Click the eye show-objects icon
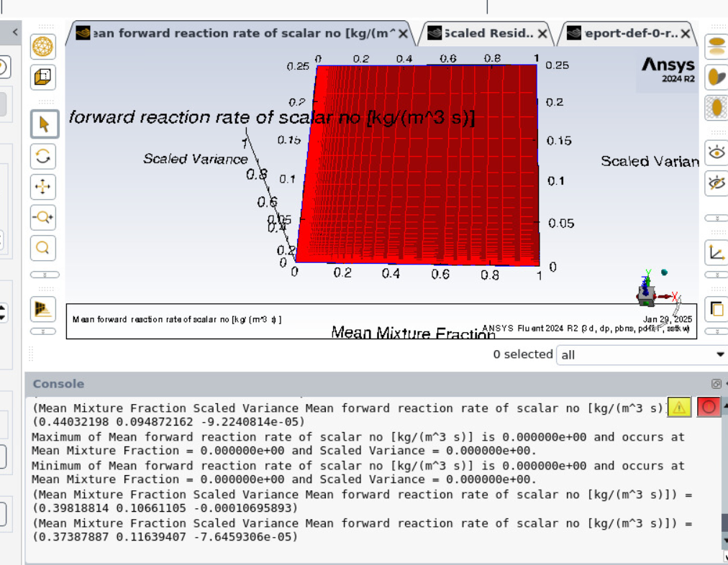The image size is (728, 565). pyautogui.click(x=717, y=152)
